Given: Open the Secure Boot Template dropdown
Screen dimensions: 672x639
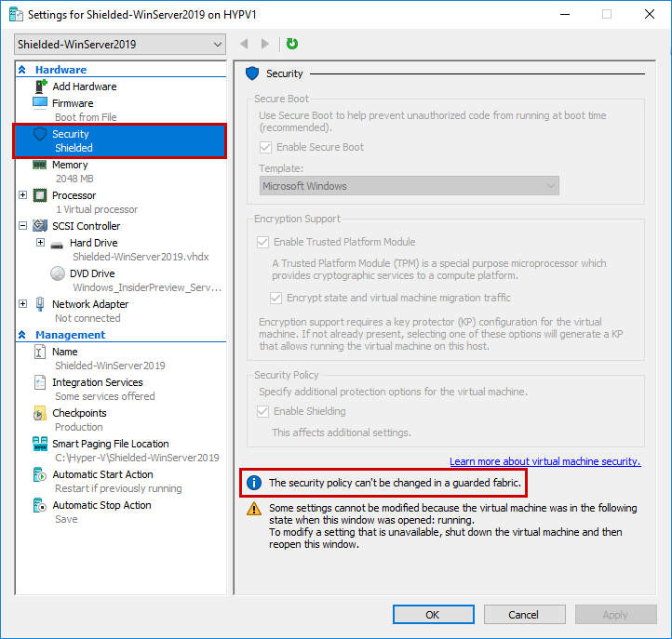Looking at the screenshot, I should pos(410,186).
